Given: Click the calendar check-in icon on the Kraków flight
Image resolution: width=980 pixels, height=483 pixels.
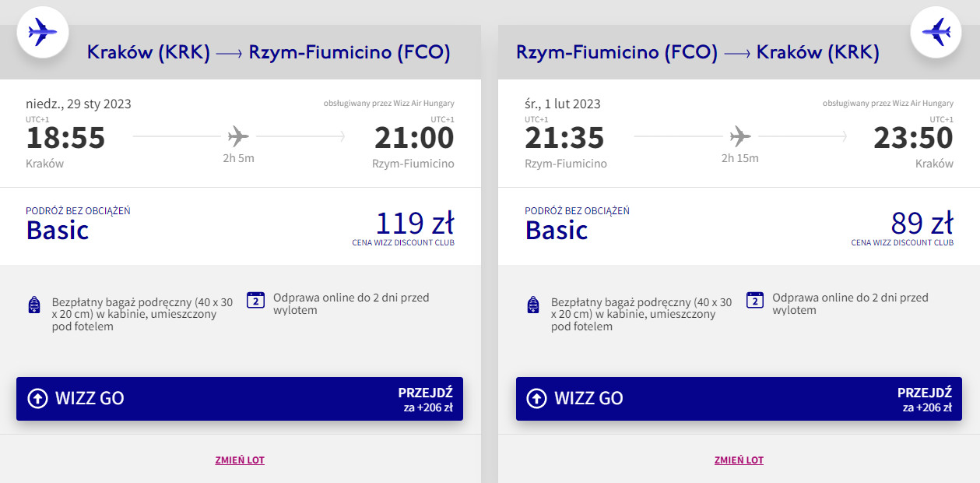Looking at the screenshot, I should (x=256, y=300).
